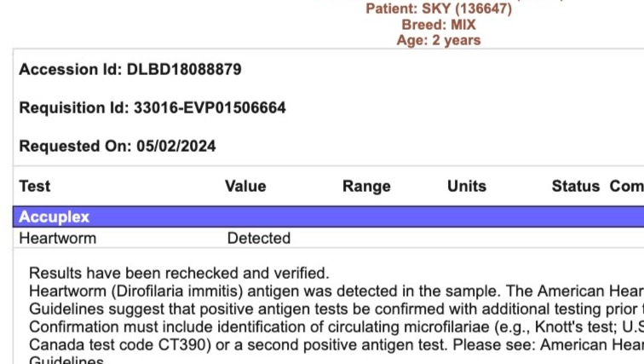Click the Value column header

tap(245, 186)
